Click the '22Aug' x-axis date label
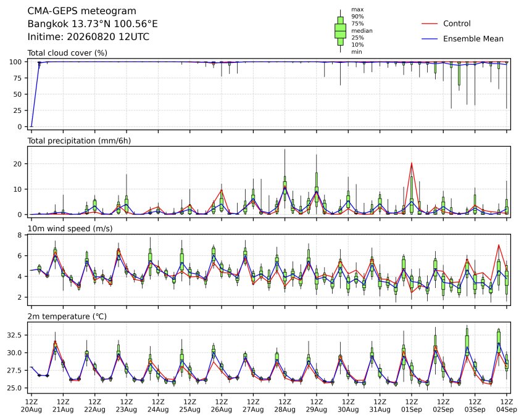 point(95,410)
